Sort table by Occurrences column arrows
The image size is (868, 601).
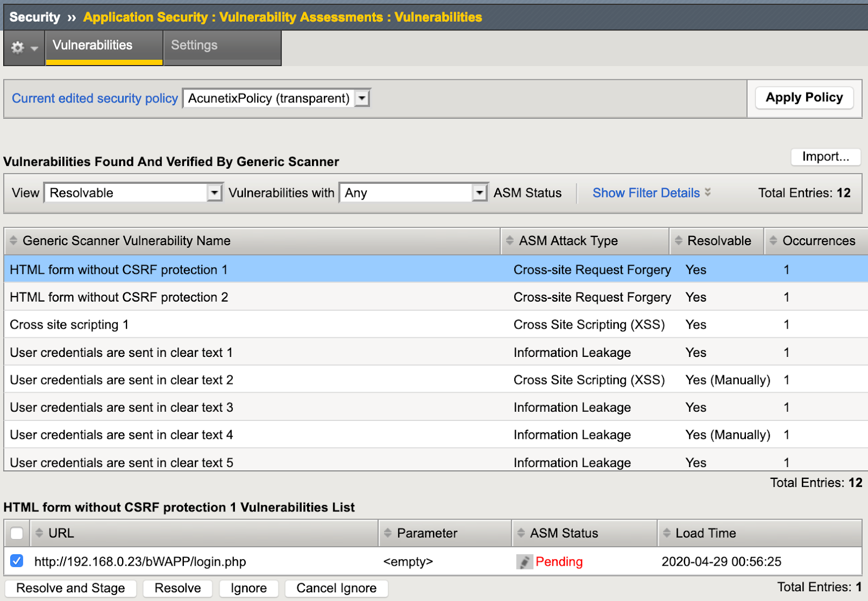(773, 240)
